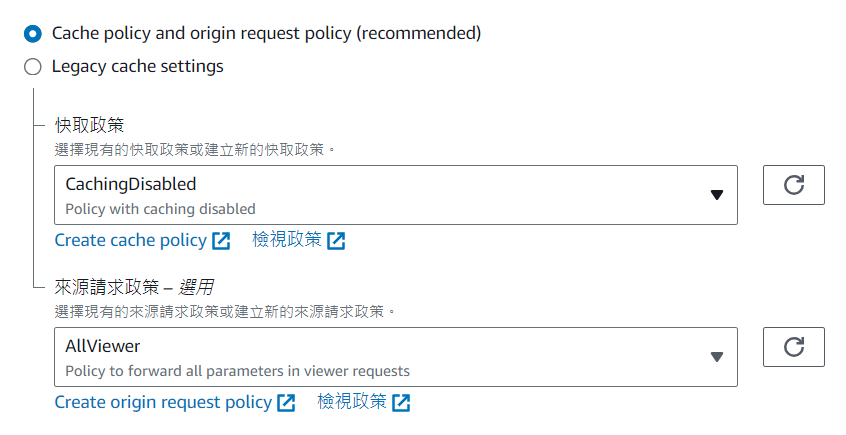Screen dimensions: 846x435
Task: Click external-link icon after 檢視政策 under CachingDisabled
Action: 336,241
